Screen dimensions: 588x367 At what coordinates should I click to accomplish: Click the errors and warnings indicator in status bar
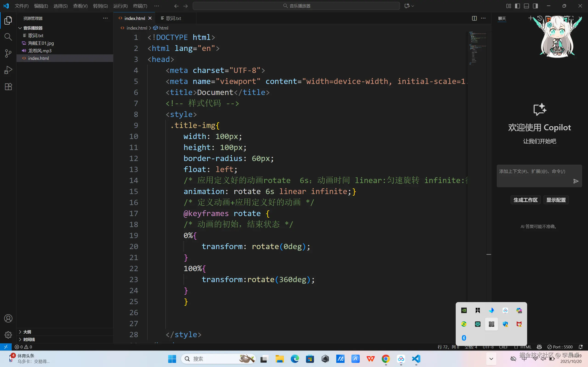[24, 347]
